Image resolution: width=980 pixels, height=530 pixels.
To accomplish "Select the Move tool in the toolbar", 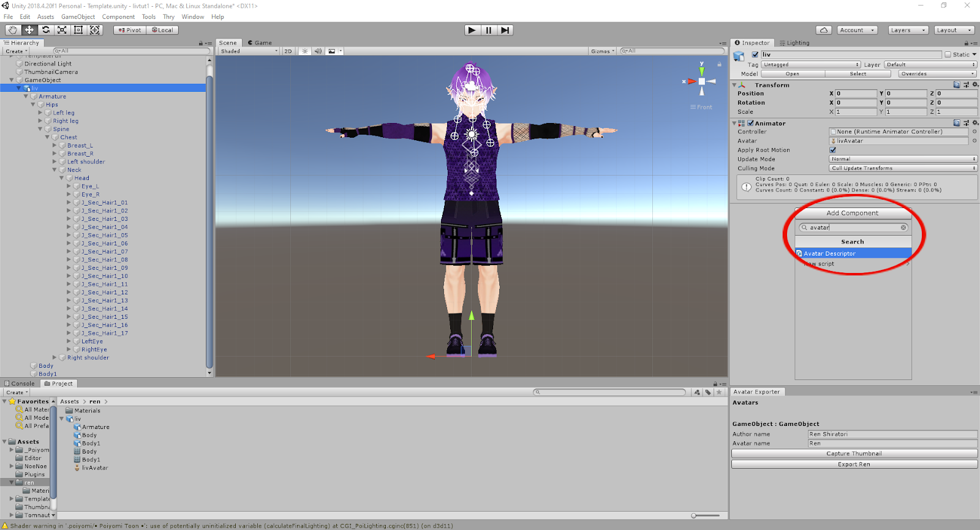I will coord(29,30).
